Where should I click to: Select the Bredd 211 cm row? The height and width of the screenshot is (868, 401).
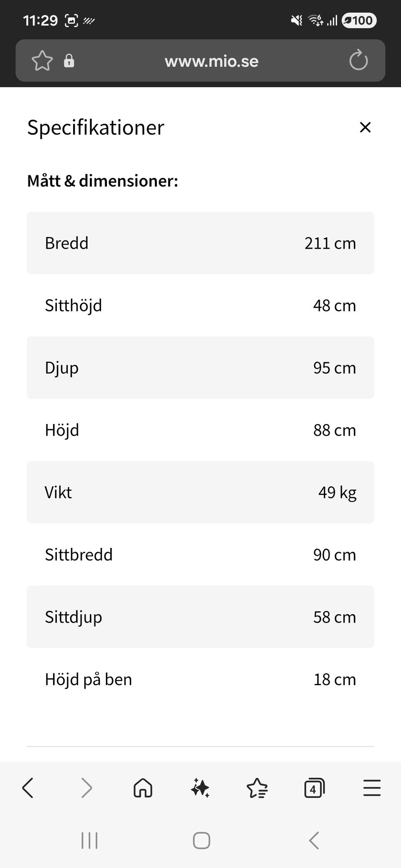click(x=200, y=243)
